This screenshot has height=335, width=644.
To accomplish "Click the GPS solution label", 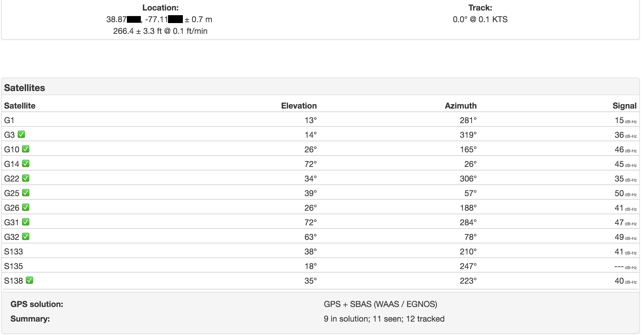I will coord(37,304).
